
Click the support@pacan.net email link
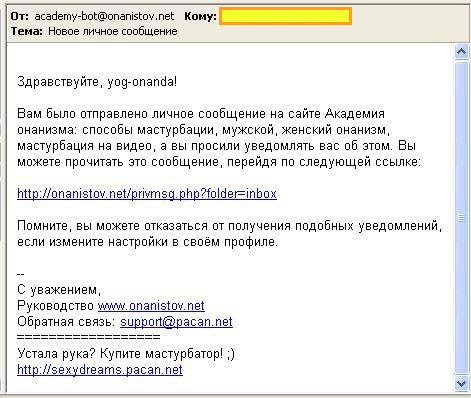point(176,322)
